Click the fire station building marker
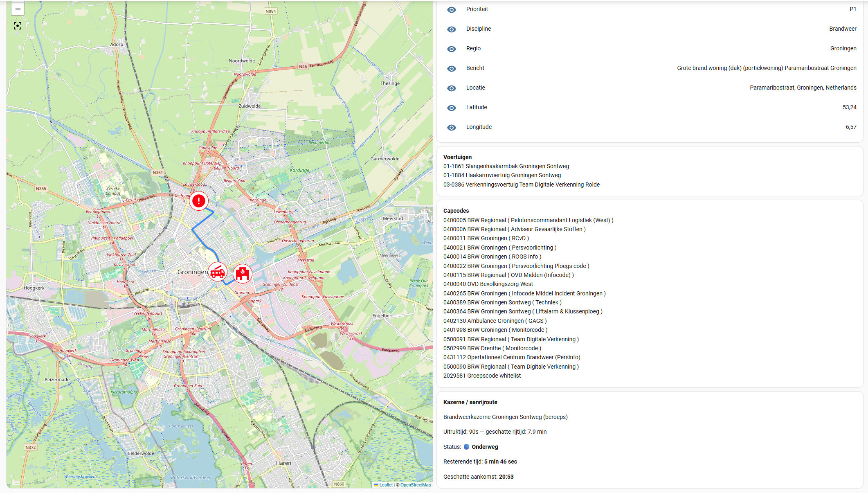The image size is (868, 493). (243, 274)
